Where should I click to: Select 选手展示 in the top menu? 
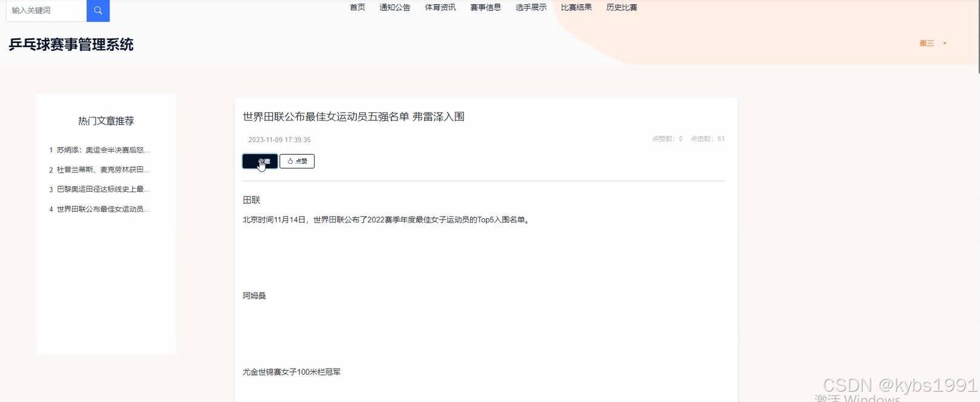point(531,7)
